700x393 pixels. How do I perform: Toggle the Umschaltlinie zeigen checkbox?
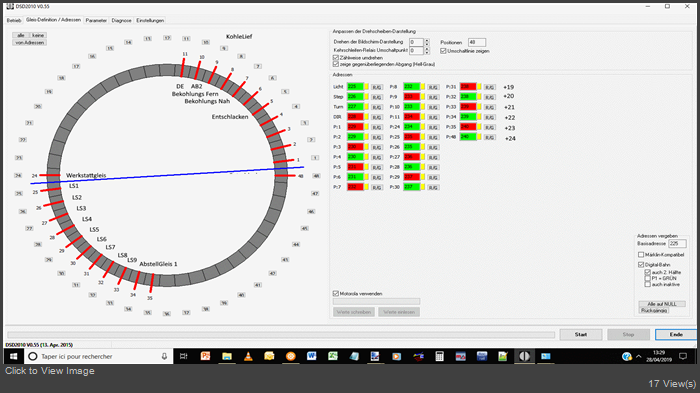pyautogui.click(x=443, y=51)
